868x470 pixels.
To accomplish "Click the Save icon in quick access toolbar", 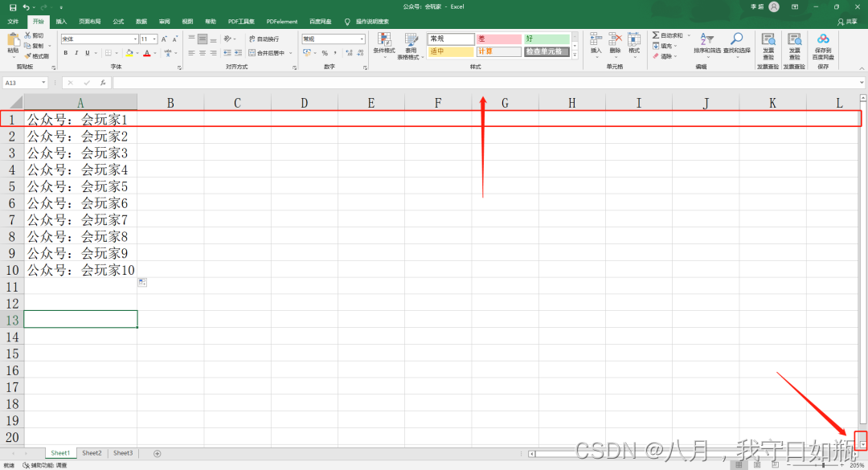I will [x=13, y=7].
